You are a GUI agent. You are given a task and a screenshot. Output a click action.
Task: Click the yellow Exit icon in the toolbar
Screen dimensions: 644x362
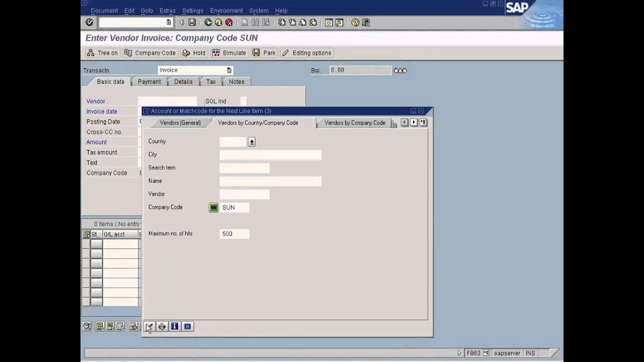point(218,23)
